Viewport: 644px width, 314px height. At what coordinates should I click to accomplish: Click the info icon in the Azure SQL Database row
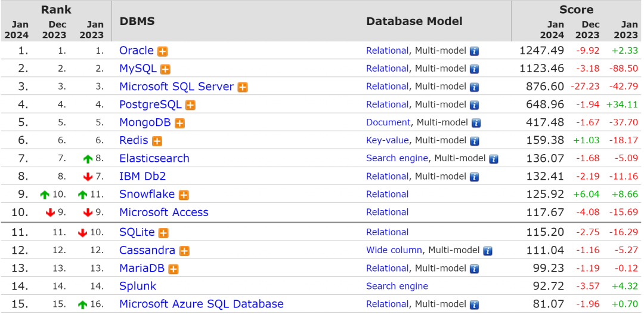tap(475, 304)
